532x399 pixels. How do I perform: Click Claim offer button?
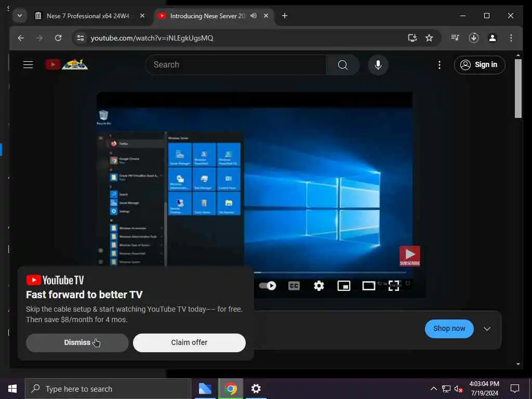(189, 343)
